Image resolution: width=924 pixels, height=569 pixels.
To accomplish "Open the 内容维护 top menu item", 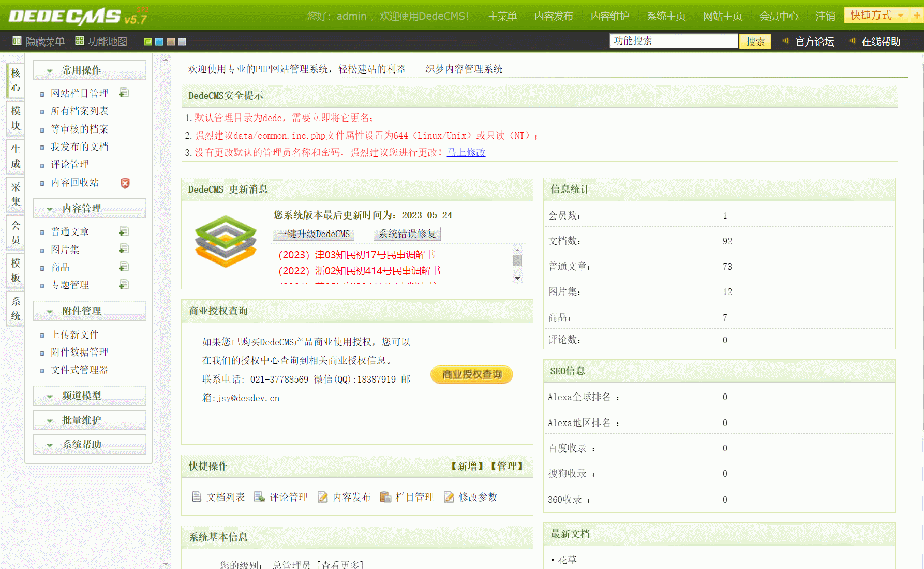I will (610, 16).
